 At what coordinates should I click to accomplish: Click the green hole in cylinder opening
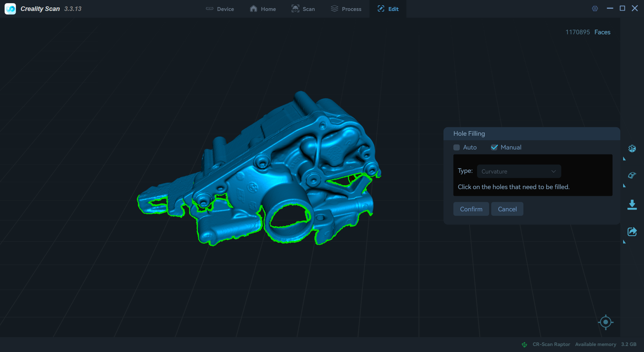point(290,216)
